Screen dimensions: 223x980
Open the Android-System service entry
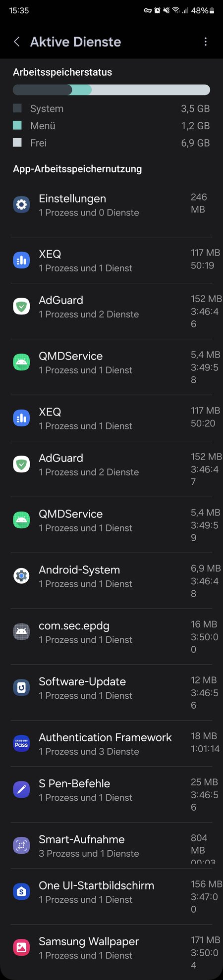coord(111,580)
